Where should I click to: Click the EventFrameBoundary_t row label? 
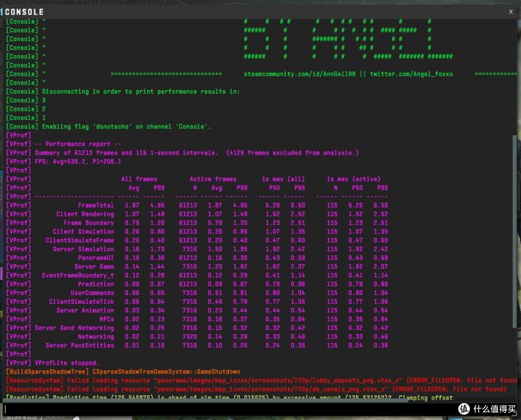point(78,275)
